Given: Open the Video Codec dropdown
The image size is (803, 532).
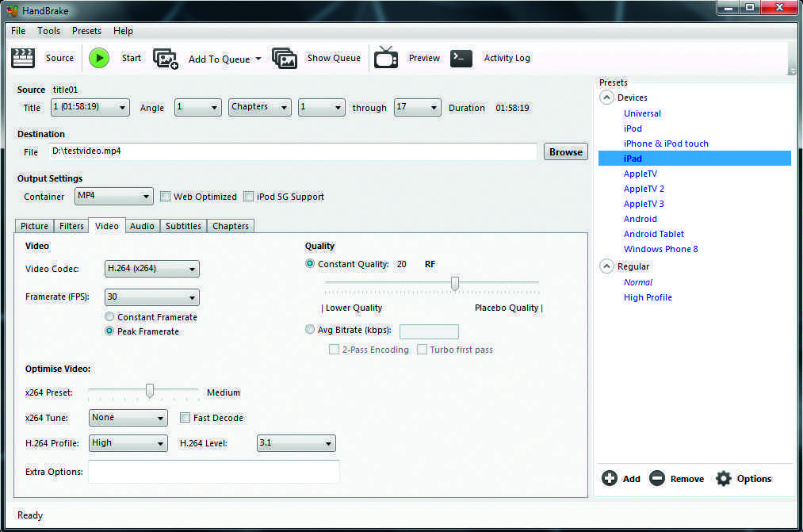Looking at the screenshot, I should point(151,269).
